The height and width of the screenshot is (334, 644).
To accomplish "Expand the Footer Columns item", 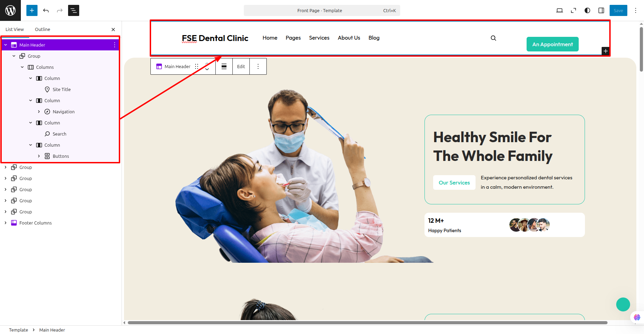I will coord(6,223).
